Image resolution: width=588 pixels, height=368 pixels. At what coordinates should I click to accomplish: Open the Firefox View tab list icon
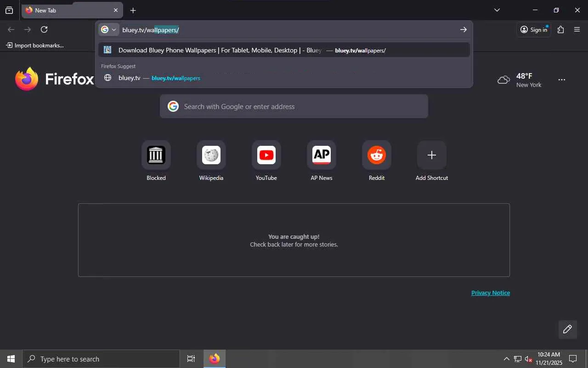(9, 10)
